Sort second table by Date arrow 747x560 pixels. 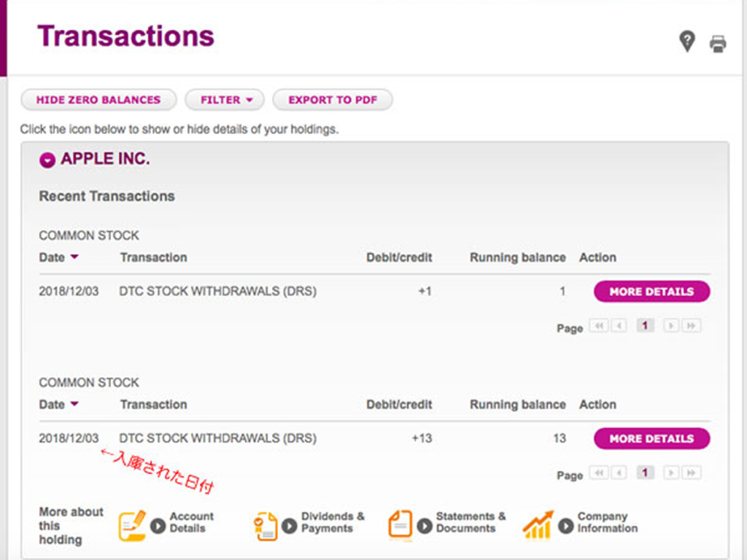pos(74,404)
